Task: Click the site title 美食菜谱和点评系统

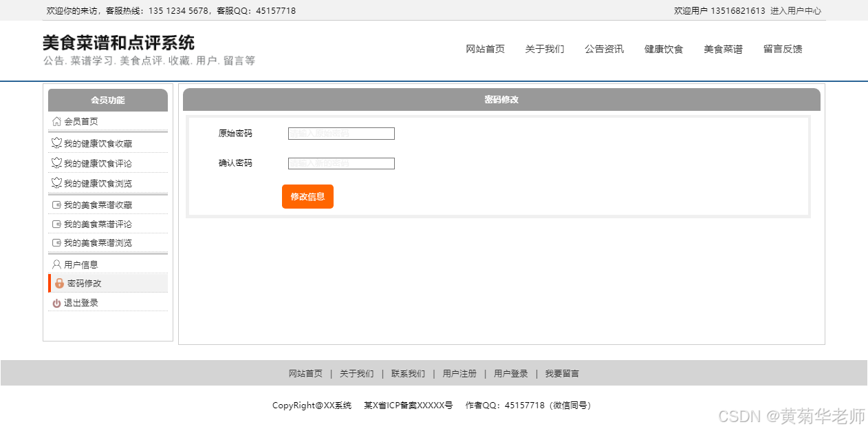Action: pos(118,43)
